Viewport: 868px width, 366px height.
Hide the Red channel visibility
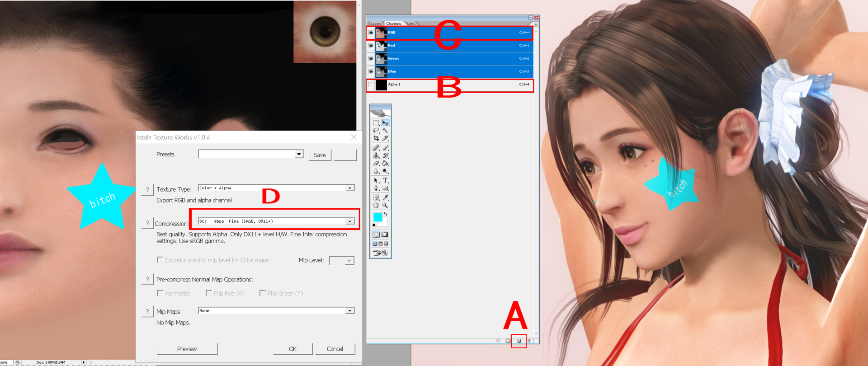(371, 46)
